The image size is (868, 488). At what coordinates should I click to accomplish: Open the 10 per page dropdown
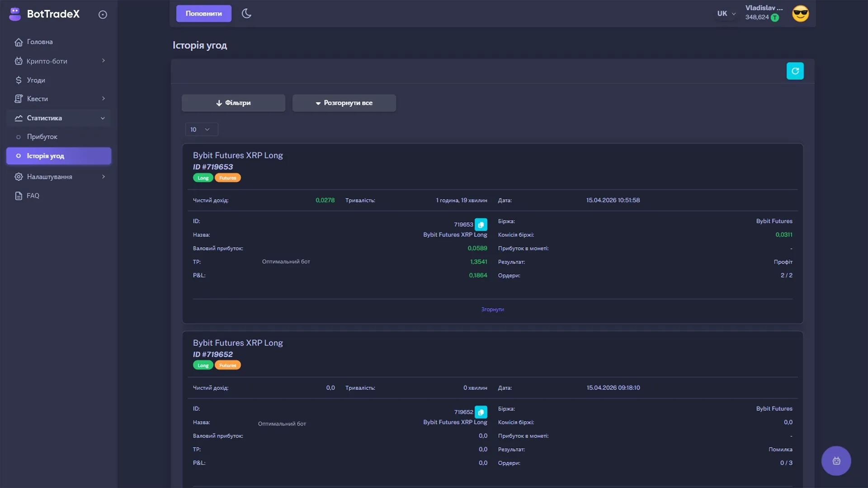(201, 130)
